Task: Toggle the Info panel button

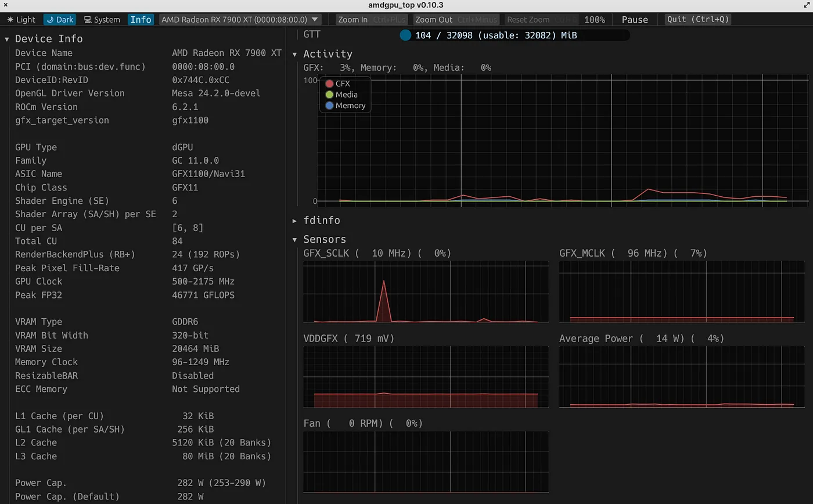Action: [x=141, y=19]
